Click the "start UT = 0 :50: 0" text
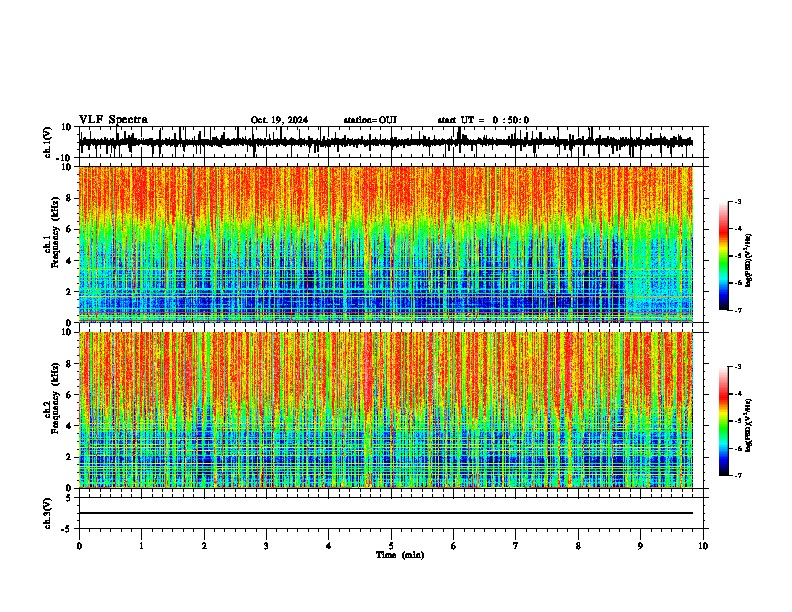The height and width of the screenshot is (612, 792). click(483, 120)
